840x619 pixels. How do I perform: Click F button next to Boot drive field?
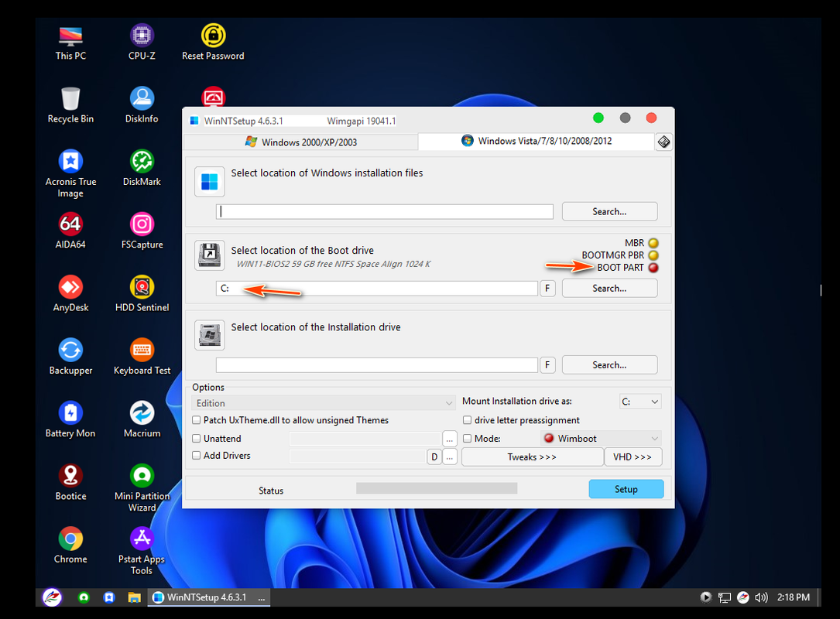(x=547, y=288)
